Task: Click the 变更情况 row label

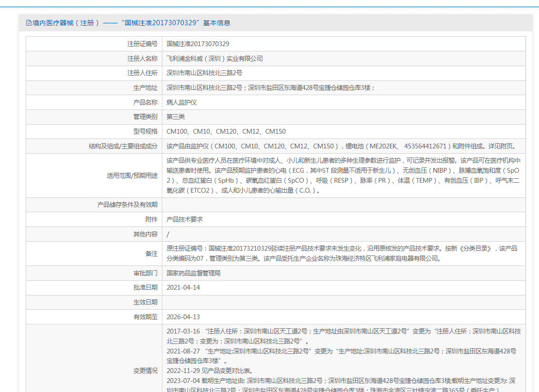Action: 145,371
